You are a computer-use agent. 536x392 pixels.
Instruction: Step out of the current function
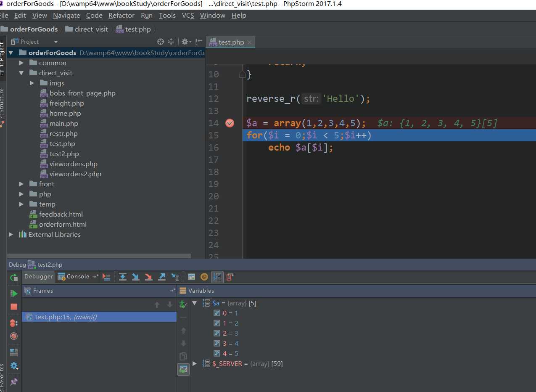click(161, 276)
